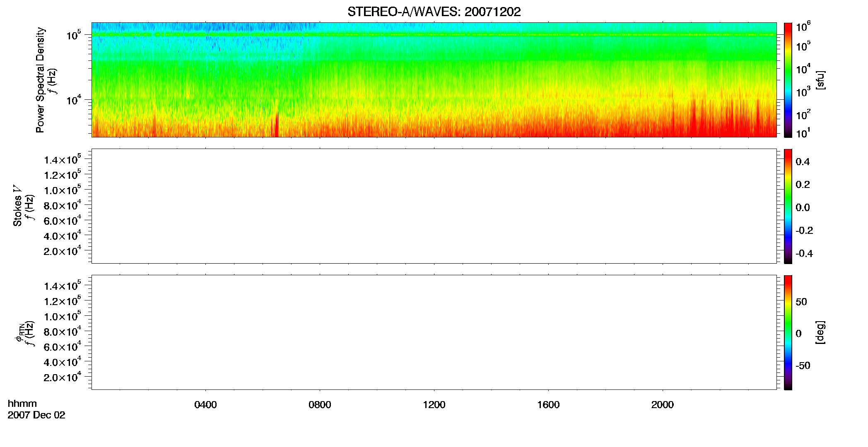868x447 pixels.
Task: Click the 0.4 label on Stokes V colorbar
Action: 803,162
